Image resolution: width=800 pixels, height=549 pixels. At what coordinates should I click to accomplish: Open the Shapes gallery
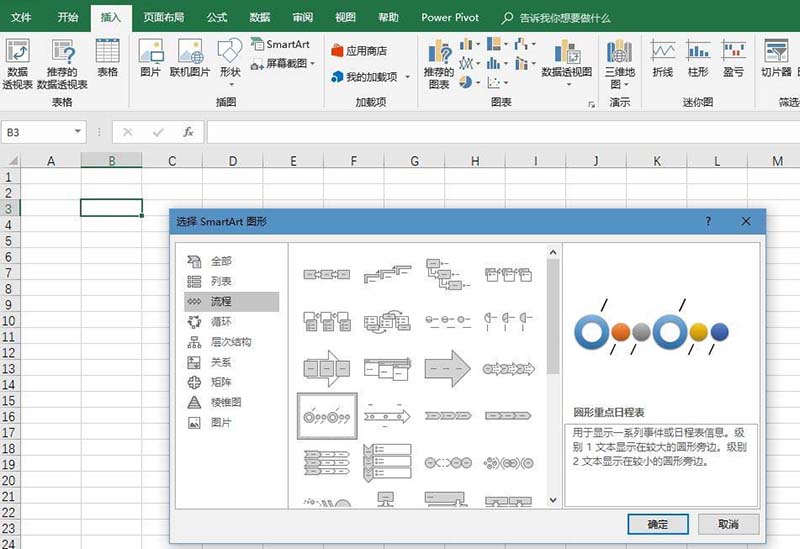pos(230,60)
